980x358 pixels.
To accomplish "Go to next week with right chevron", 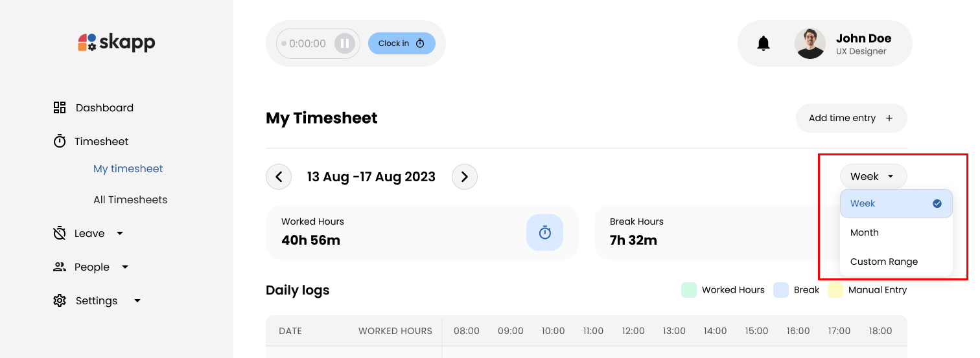I will click(x=465, y=177).
